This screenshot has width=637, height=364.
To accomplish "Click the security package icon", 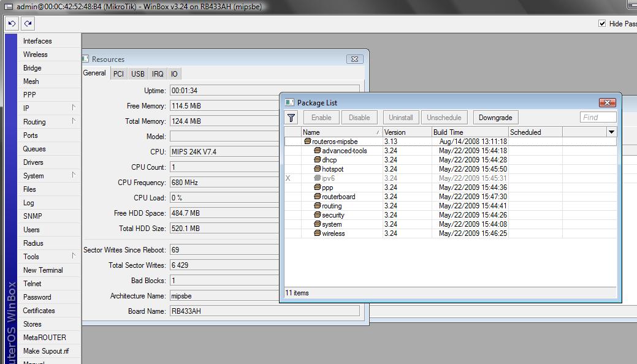I will click(318, 215).
